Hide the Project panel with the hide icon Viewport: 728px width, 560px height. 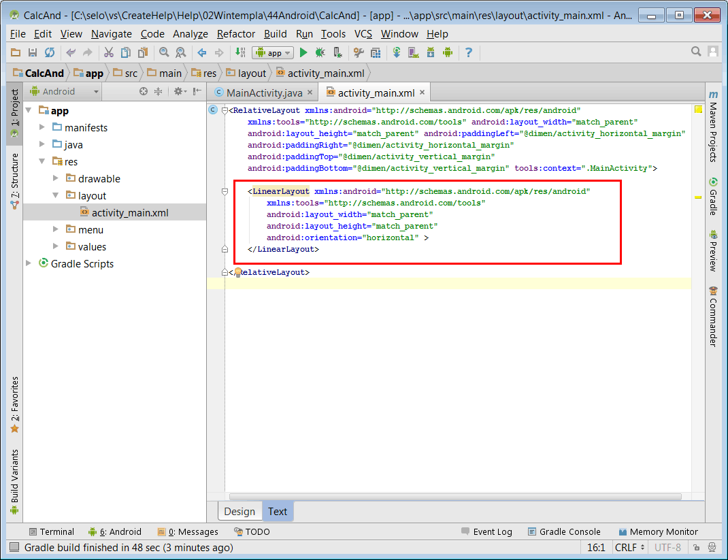coord(197,91)
